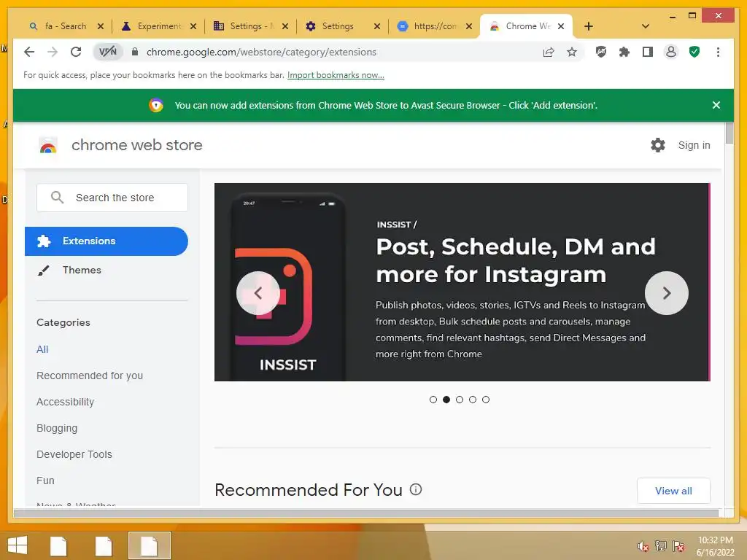The height and width of the screenshot is (560, 747).
Task: Open the ad blocker shield icon
Action: 601,52
